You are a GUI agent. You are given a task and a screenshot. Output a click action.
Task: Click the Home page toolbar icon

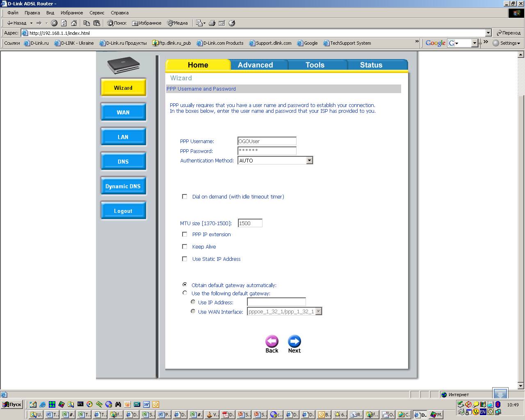(x=74, y=23)
